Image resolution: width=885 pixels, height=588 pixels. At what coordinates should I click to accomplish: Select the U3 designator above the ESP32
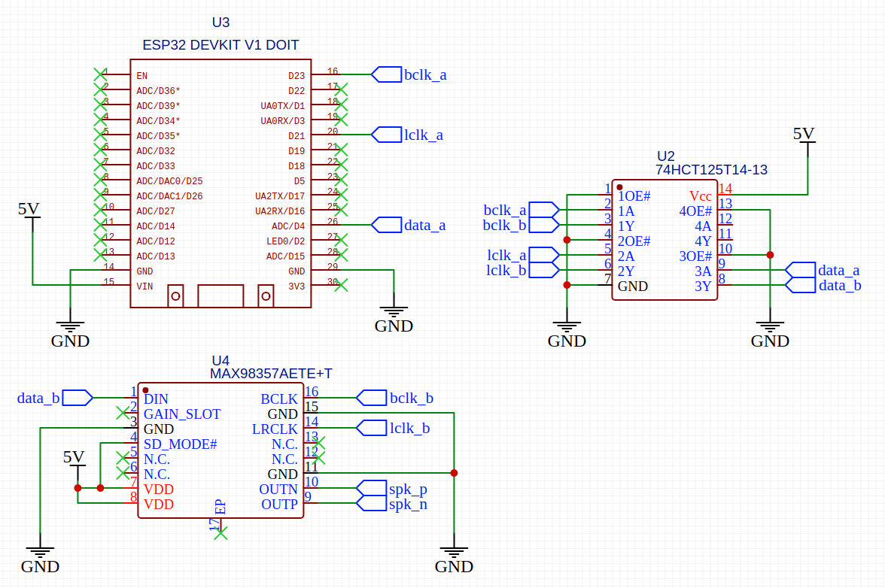click(x=220, y=23)
